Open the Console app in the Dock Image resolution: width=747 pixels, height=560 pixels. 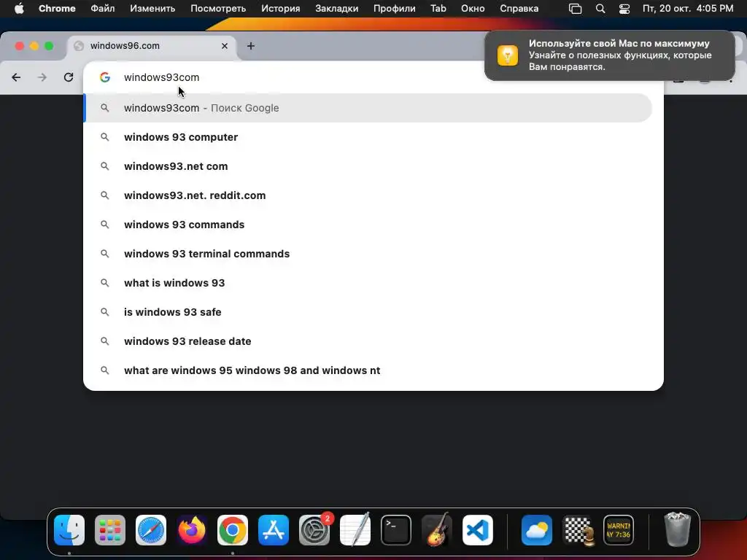coord(619,530)
